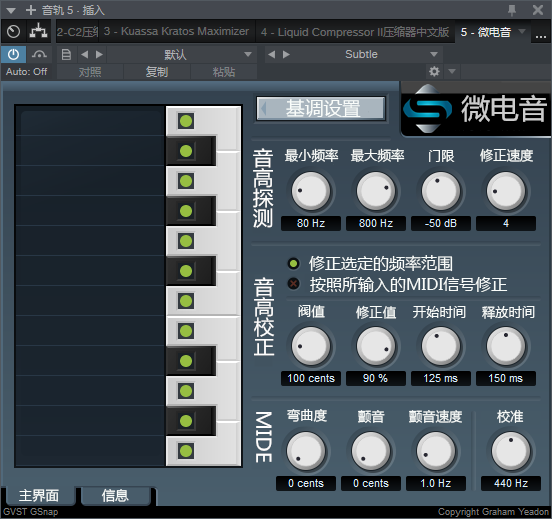Toggle the topmost white key note LED
The height and width of the screenshot is (519, 552).
tap(186, 121)
